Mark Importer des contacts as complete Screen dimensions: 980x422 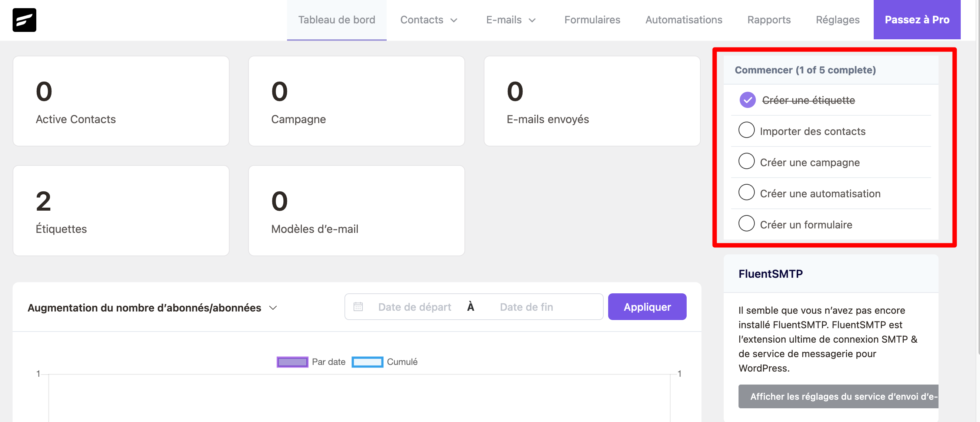[747, 130]
